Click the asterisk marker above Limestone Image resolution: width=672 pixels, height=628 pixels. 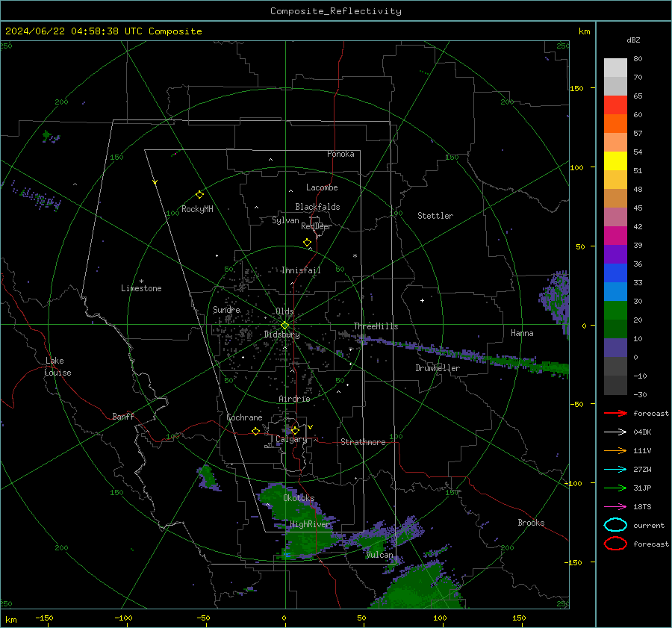[x=141, y=282]
